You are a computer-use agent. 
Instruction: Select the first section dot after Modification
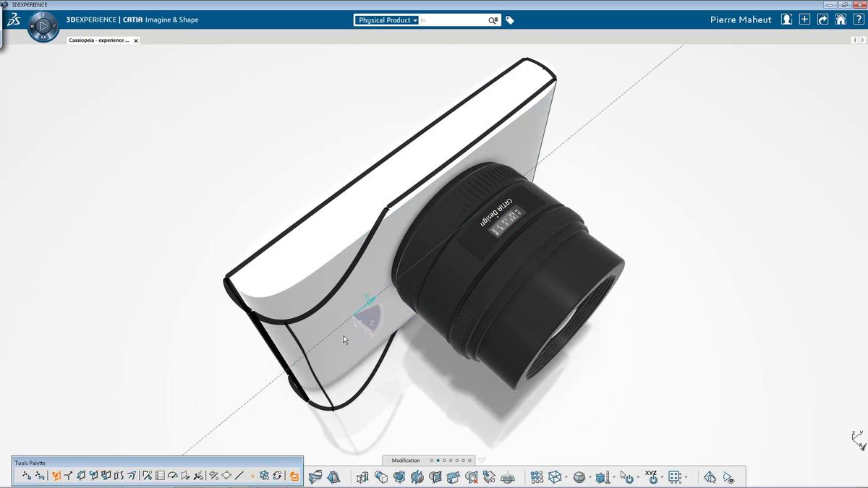(x=432, y=461)
